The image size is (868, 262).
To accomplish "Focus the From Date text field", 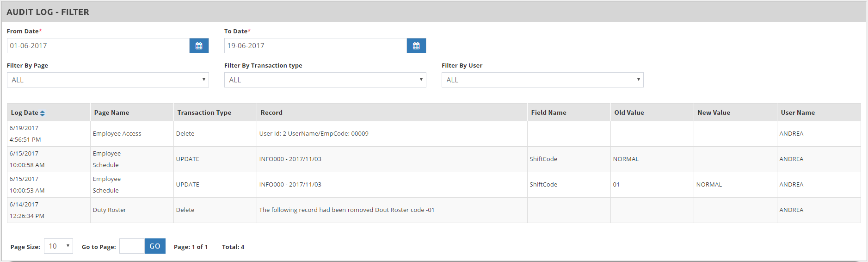I will click(x=98, y=46).
